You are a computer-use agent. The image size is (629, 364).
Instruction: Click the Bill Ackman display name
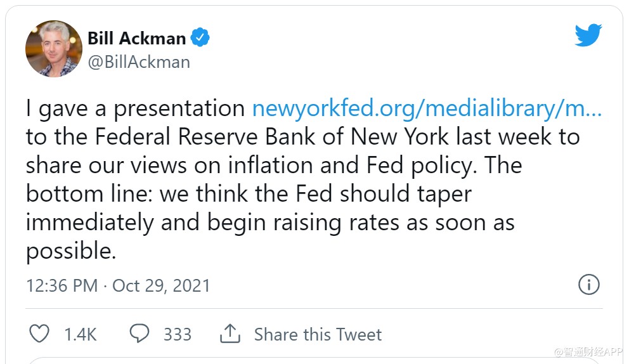point(136,38)
